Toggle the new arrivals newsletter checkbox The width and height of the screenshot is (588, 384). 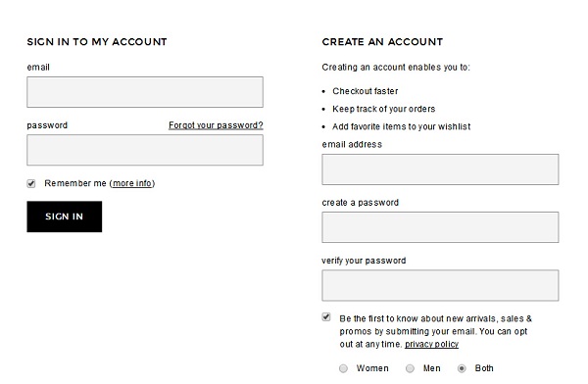pyautogui.click(x=326, y=317)
